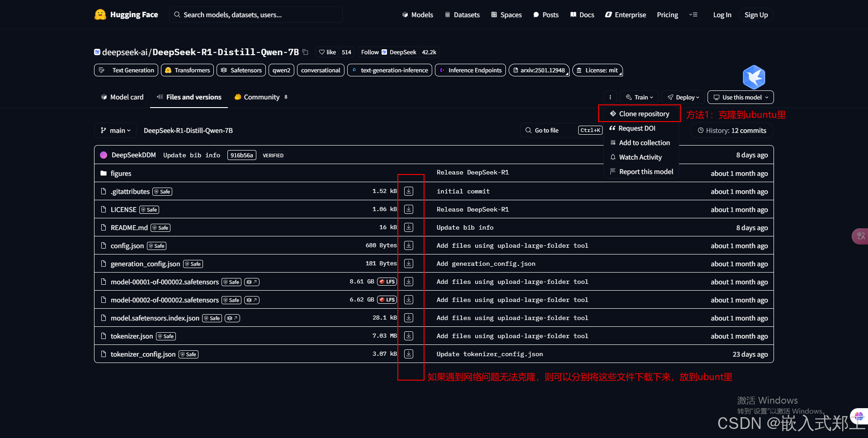The image size is (868, 438).
Task: Click the Safetensors tag
Action: [x=241, y=70]
